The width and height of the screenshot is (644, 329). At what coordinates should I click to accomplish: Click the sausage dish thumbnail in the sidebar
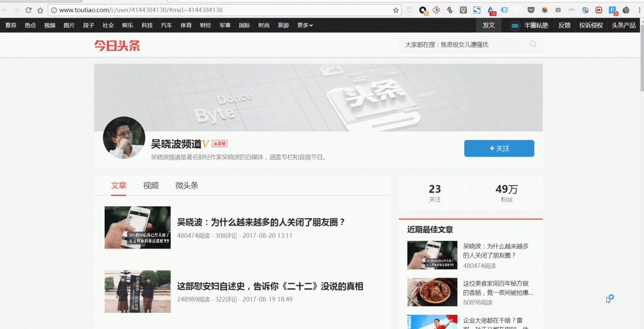point(432,292)
